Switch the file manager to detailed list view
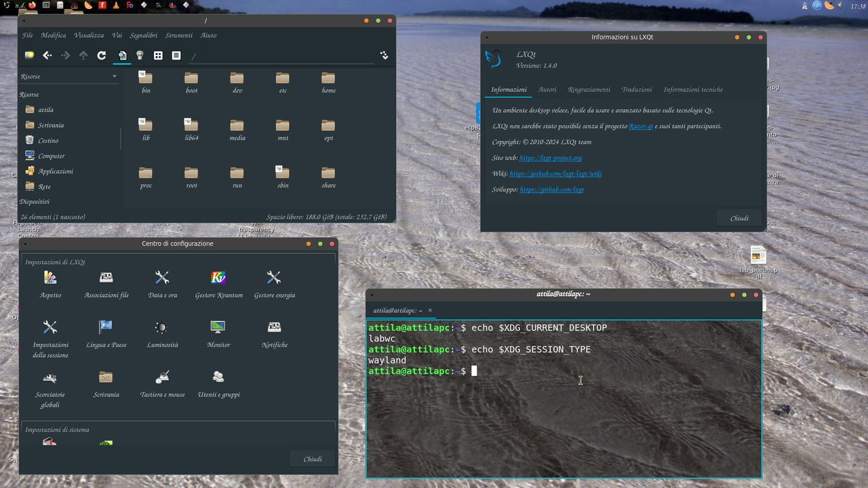 (x=176, y=56)
